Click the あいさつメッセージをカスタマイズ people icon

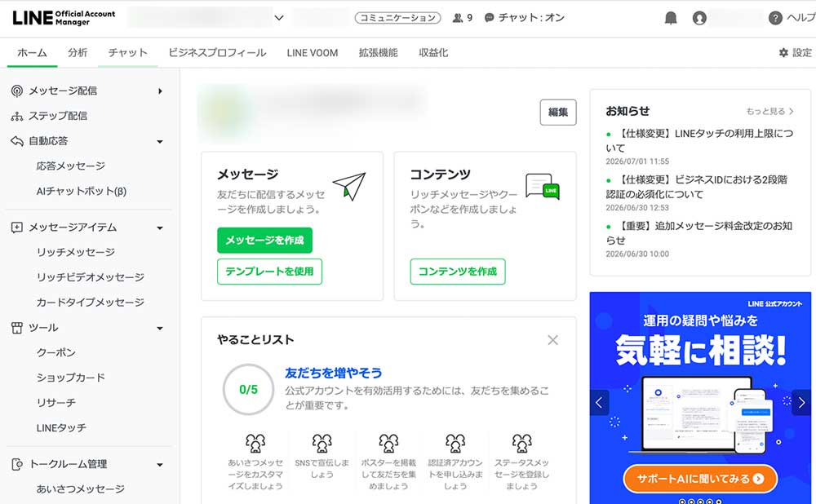(255, 444)
